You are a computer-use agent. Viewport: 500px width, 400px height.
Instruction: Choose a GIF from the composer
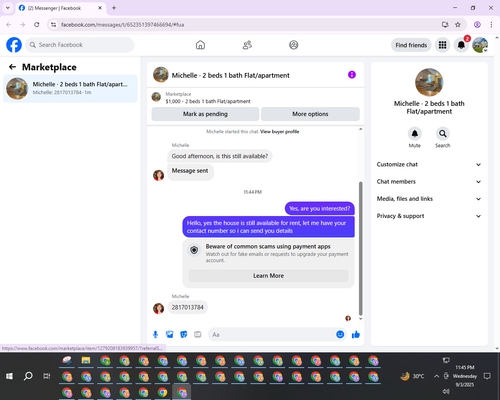pyautogui.click(x=198, y=334)
